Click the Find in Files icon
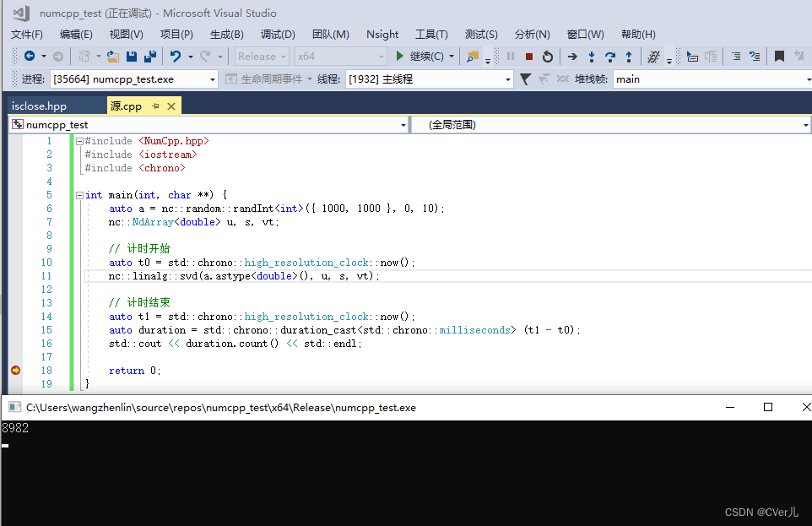 pyautogui.click(x=473, y=56)
